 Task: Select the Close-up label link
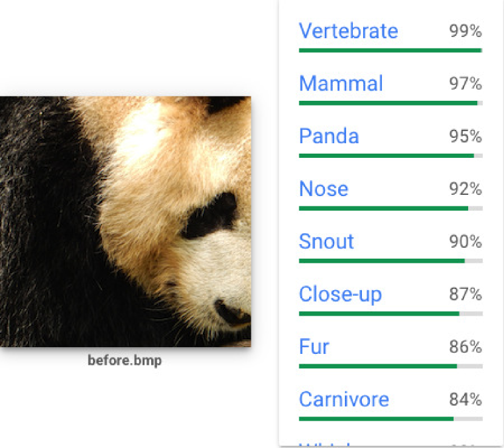(x=340, y=295)
